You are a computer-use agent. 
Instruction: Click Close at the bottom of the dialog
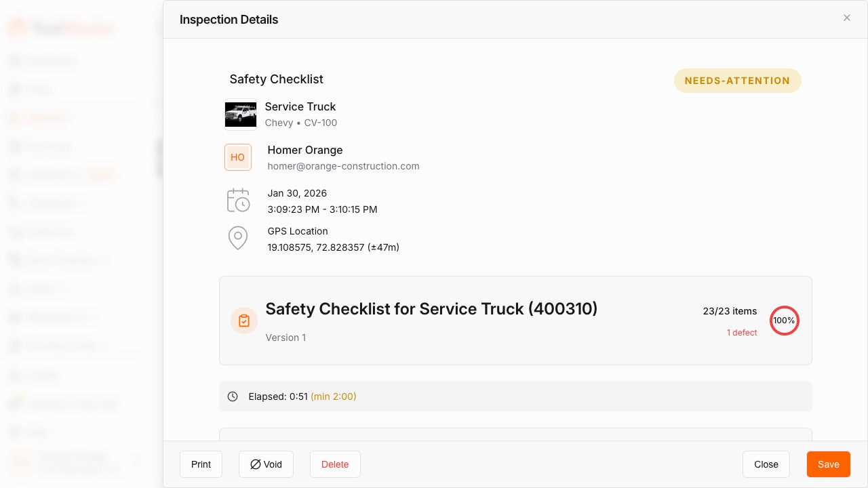click(766, 464)
